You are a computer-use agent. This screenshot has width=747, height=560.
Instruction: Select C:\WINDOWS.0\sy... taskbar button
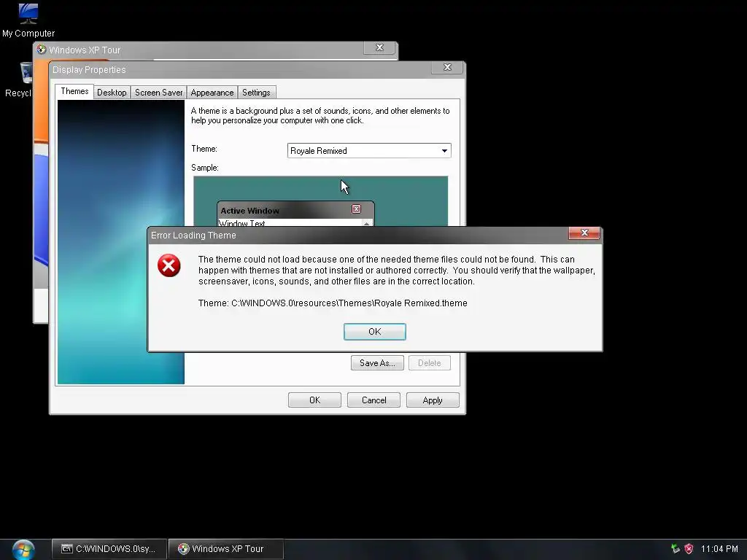click(x=109, y=549)
